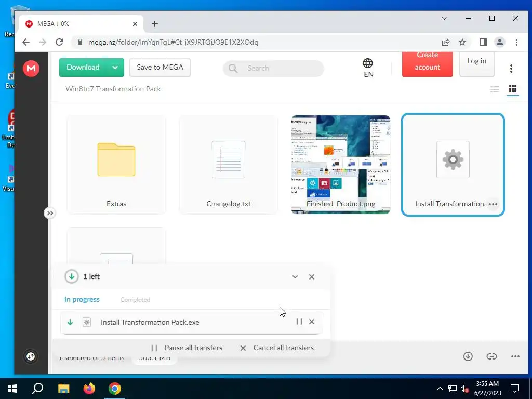Select the Changelog.txt file
This screenshot has height=399, width=532.
tap(229, 165)
